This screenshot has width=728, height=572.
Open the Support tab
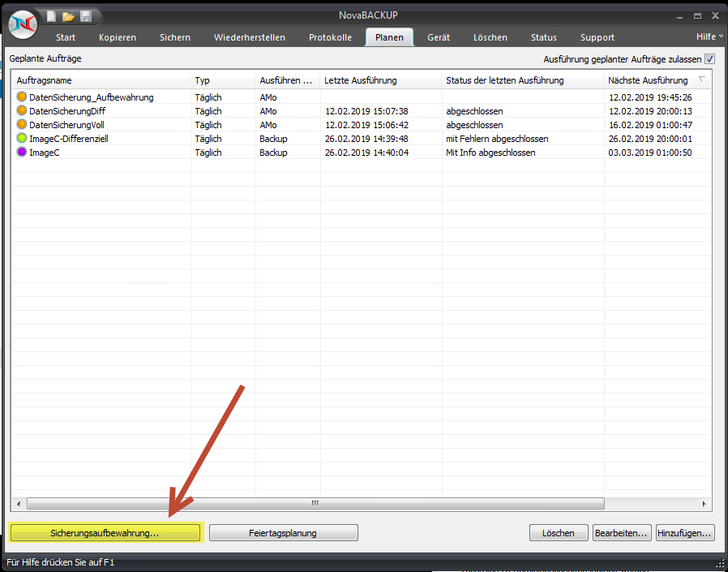tap(597, 37)
